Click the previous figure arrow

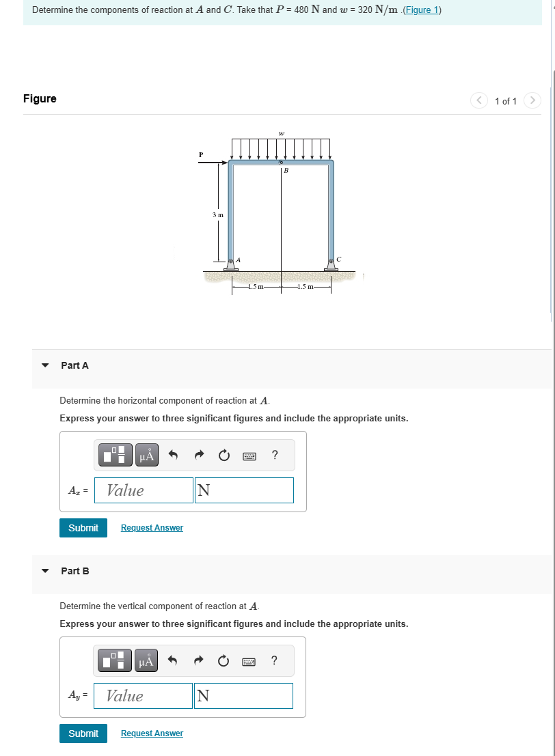(x=479, y=100)
